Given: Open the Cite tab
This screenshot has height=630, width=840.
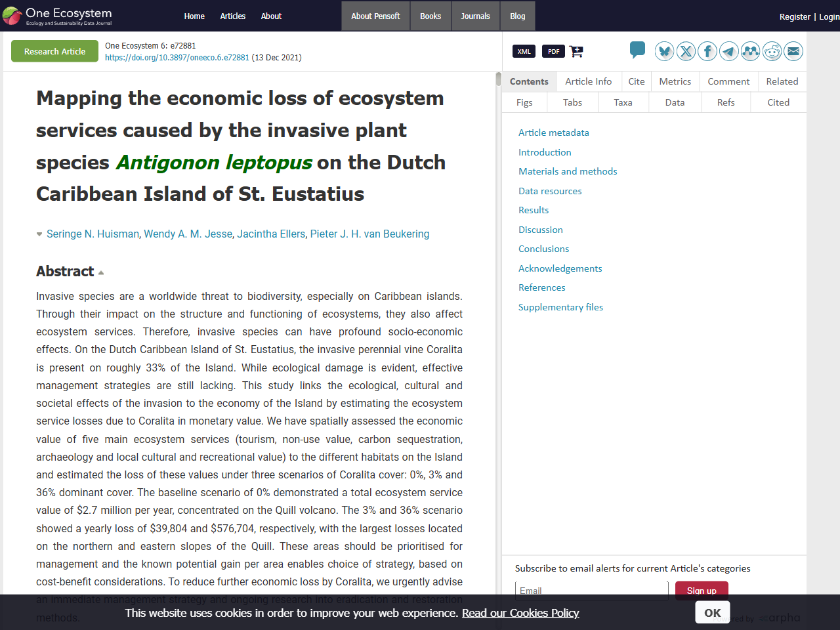Looking at the screenshot, I should coord(637,81).
